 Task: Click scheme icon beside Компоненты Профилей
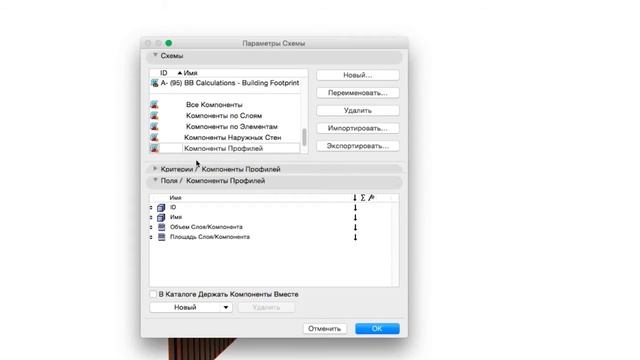154,149
